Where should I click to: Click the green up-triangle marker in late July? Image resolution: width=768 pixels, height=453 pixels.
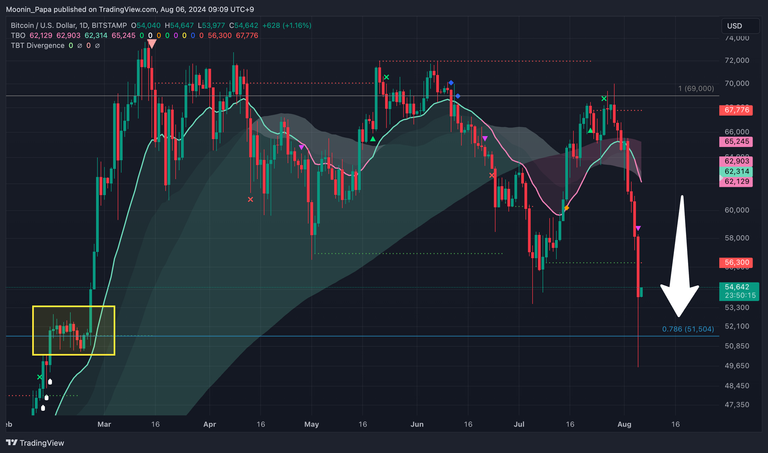point(592,130)
